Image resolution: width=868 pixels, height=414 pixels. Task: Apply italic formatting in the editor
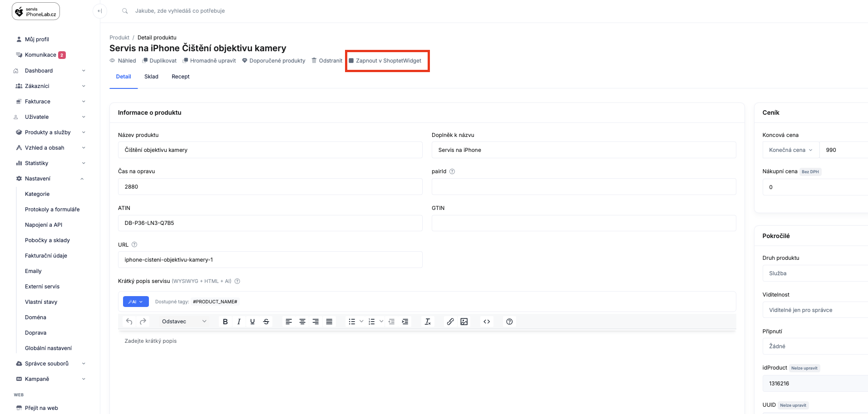239,321
